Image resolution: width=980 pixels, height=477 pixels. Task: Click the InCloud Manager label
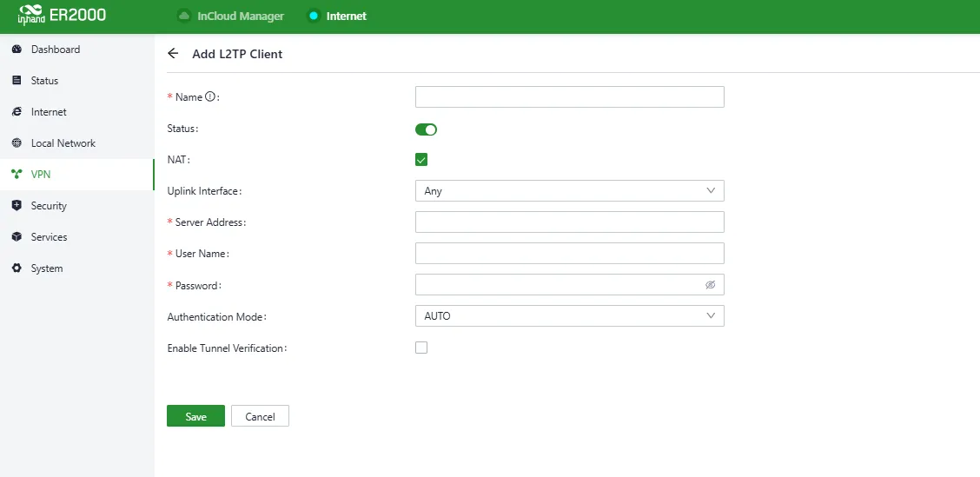coord(241,17)
